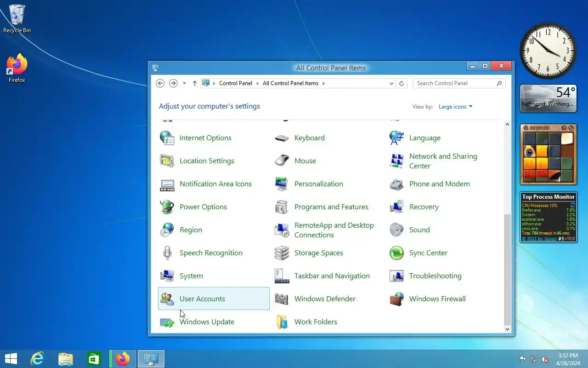Image resolution: width=588 pixels, height=368 pixels.
Task: Open Sync Center icon
Action: tap(396, 253)
